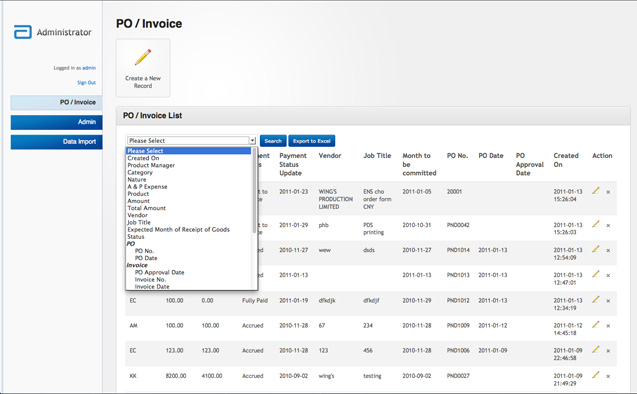This screenshot has height=394, width=637.
Task: Open the Please Select filter combo box
Action: 191,141
